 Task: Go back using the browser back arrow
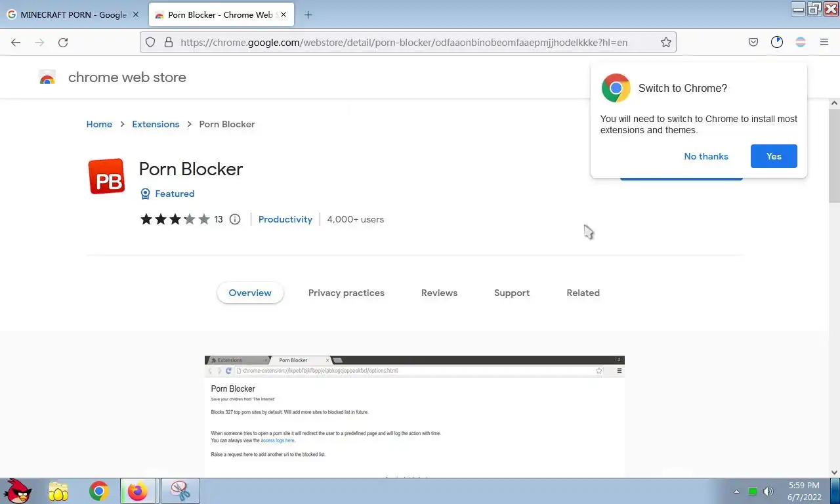click(16, 42)
